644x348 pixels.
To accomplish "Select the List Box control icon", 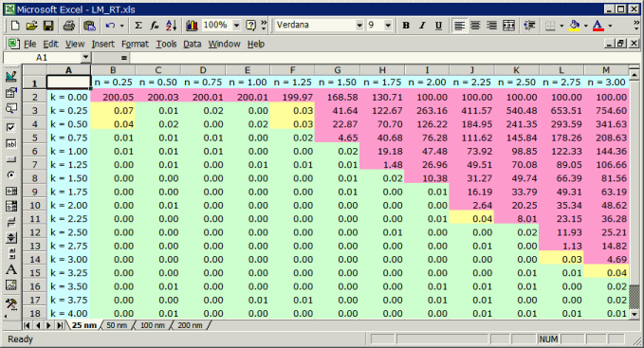I will click(11, 191).
